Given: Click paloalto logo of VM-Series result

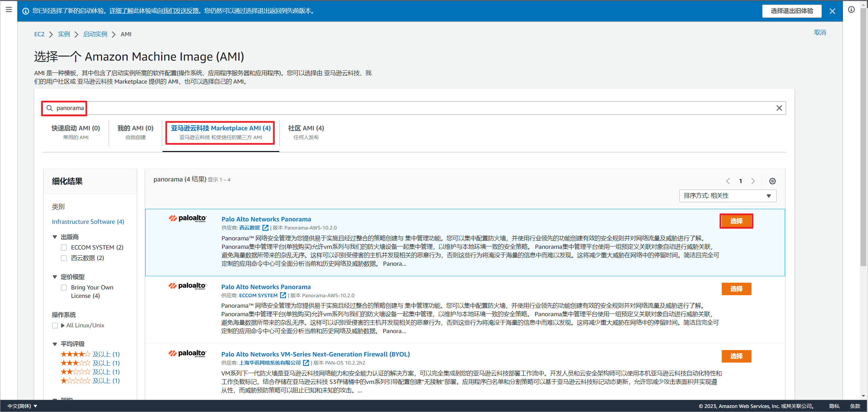Looking at the screenshot, I should (x=187, y=353).
